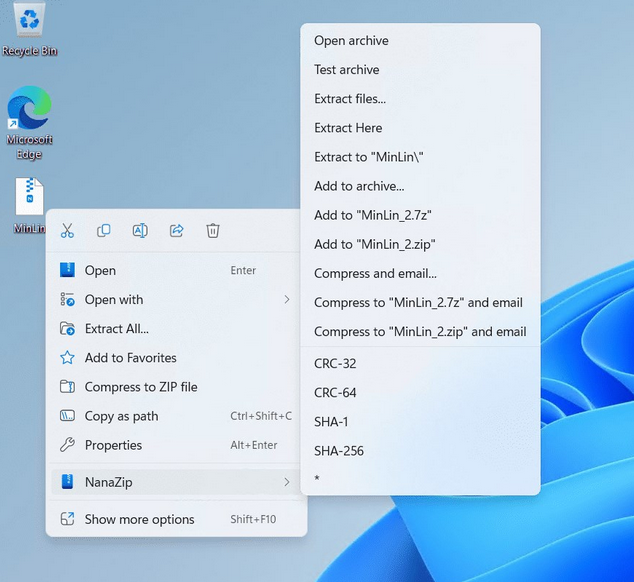Select the Microsoft Edge desktop shortcut
The image size is (634, 582).
click(x=29, y=123)
